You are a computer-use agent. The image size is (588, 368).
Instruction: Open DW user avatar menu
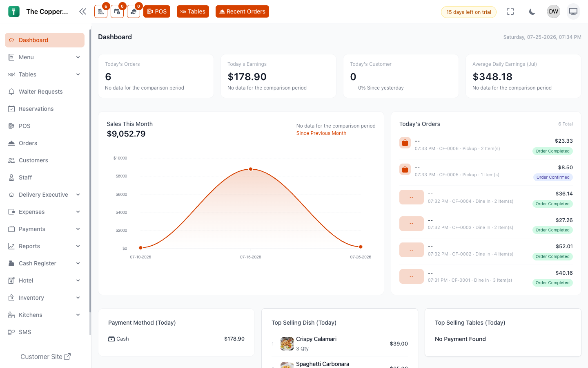(554, 11)
